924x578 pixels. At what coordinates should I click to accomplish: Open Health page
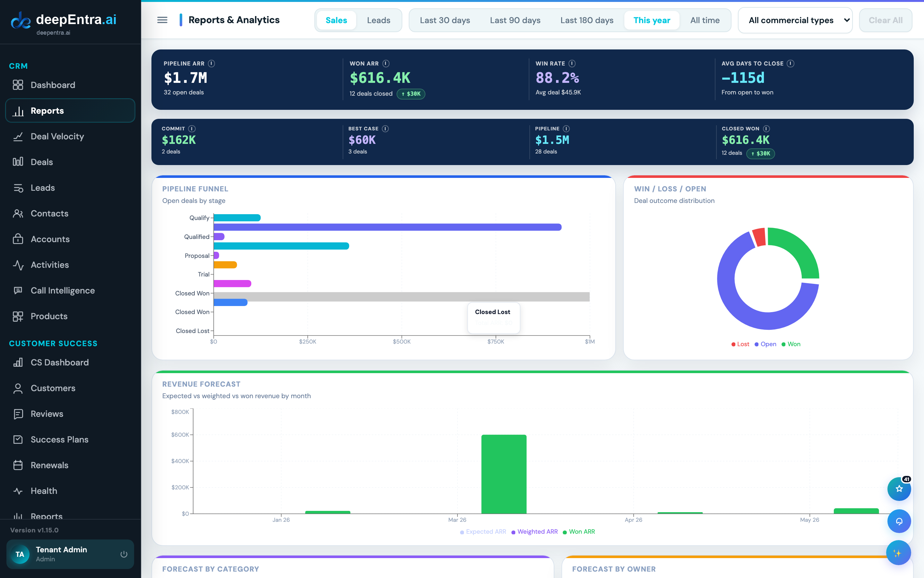[70, 491]
